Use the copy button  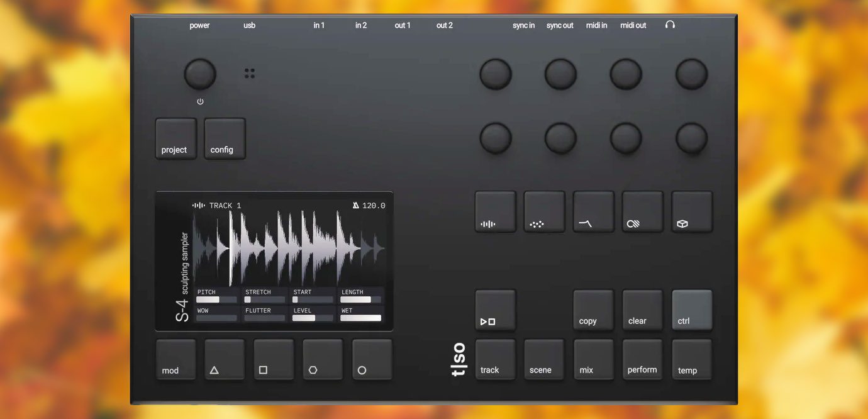tap(594, 310)
